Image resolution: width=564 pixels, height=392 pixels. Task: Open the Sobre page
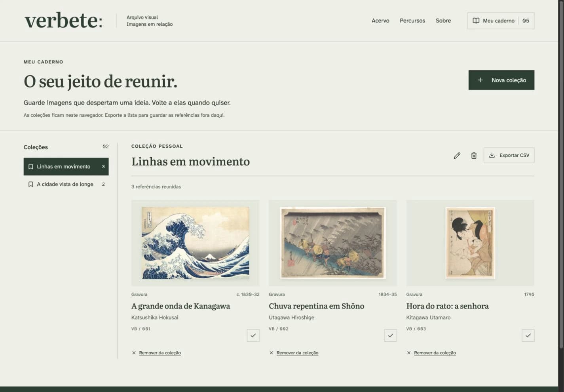[x=443, y=21]
